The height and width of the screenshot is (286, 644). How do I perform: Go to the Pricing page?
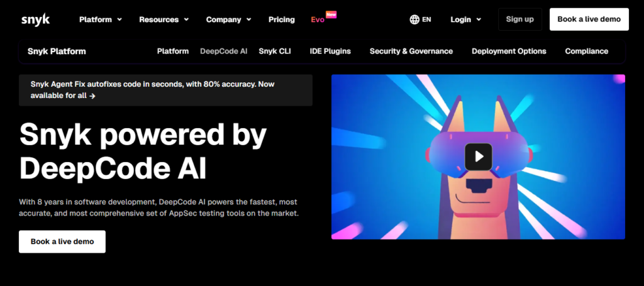pos(281,19)
